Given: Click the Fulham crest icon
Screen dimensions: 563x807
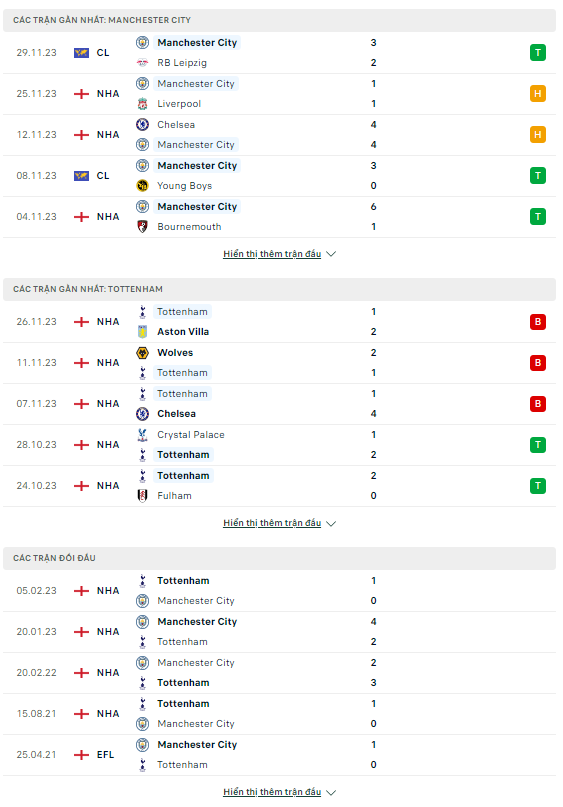Looking at the screenshot, I should (x=143, y=496).
